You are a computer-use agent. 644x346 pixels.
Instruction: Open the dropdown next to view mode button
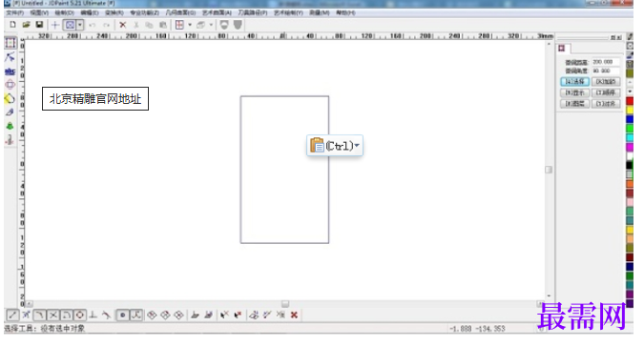point(80,25)
